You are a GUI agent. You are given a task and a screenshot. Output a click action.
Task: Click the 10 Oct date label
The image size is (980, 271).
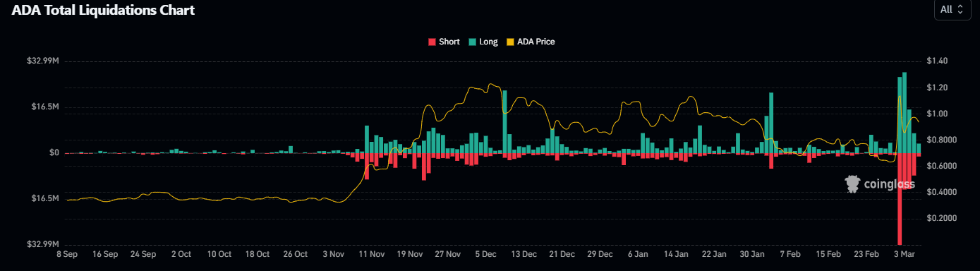(219, 253)
